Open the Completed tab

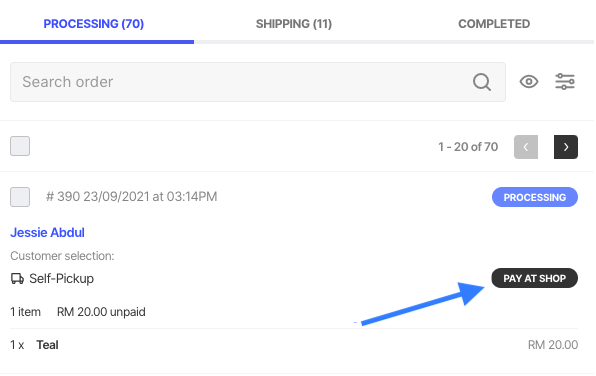[494, 24]
